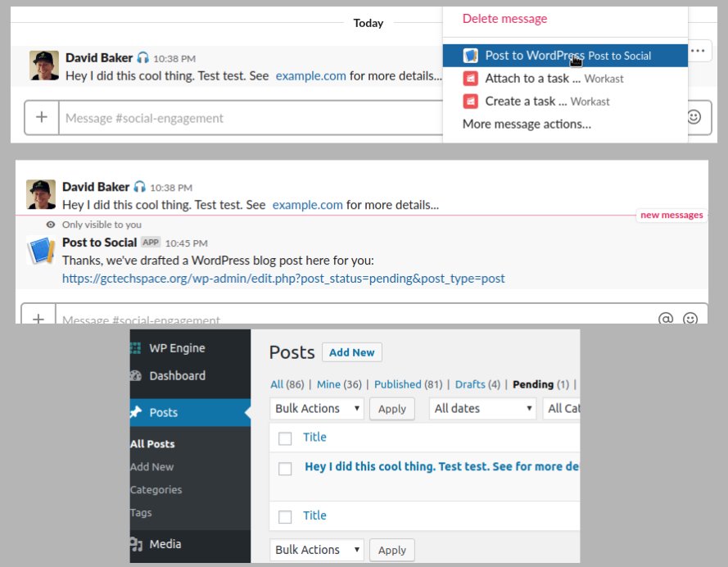Show Pending (1) posts
Screen dimensions: 728x567
pos(540,384)
